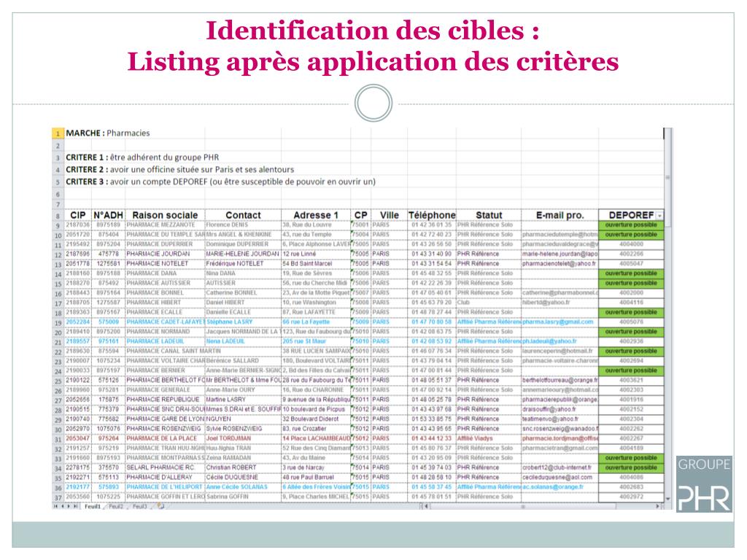Select the CRITERE 2 text cell
The height and width of the screenshot is (560, 747).
[179, 169]
